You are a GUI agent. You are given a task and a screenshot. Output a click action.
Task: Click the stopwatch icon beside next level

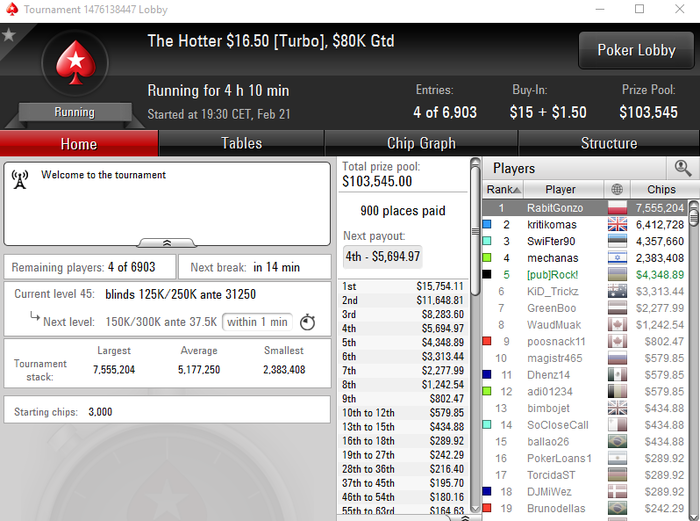[x=307, y=322]
